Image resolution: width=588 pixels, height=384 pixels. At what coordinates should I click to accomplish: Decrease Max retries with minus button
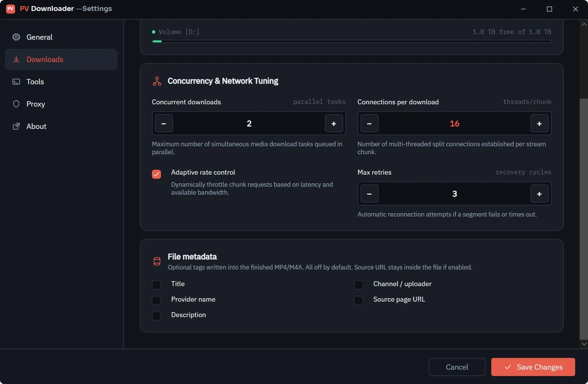pos(369,194)
